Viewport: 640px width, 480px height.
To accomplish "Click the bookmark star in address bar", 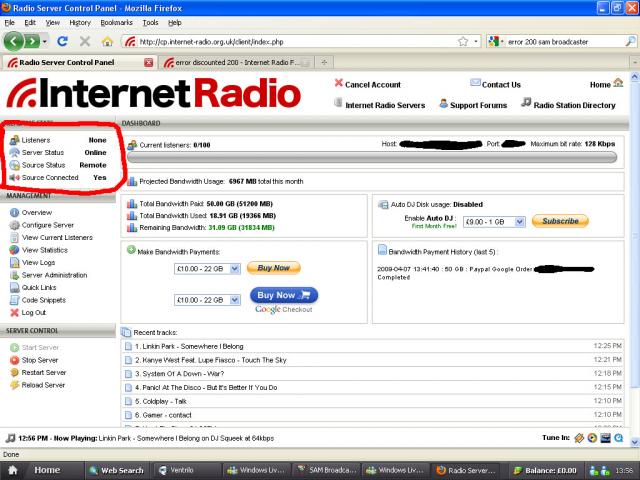I will [x=463, y=42].
